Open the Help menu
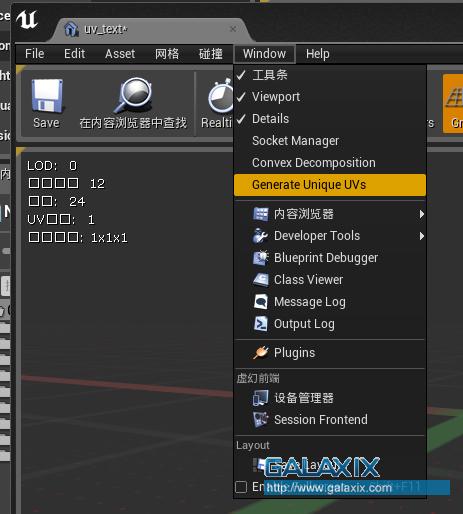463x514 pixels. point(318,54)
